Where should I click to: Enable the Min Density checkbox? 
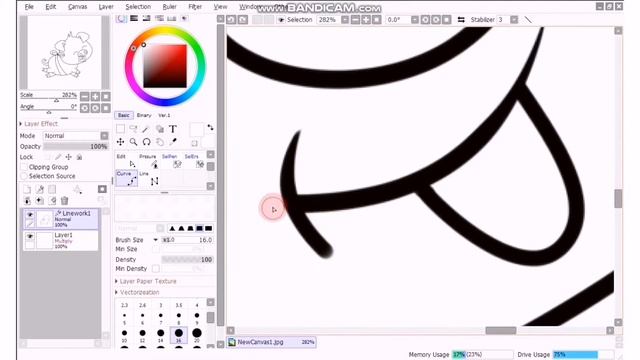pyautogui.click(x=156, y=269)
